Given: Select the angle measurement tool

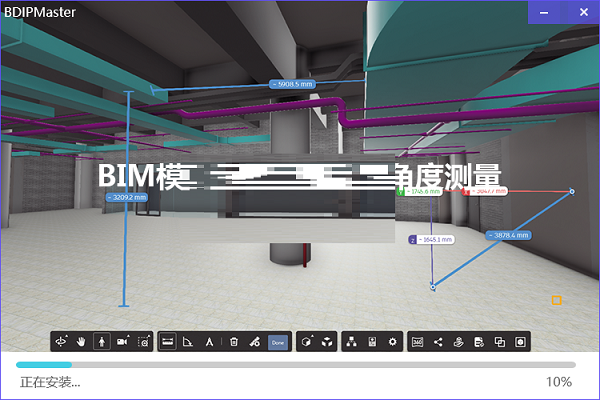Looking at the screenshot, I should 188,342.
